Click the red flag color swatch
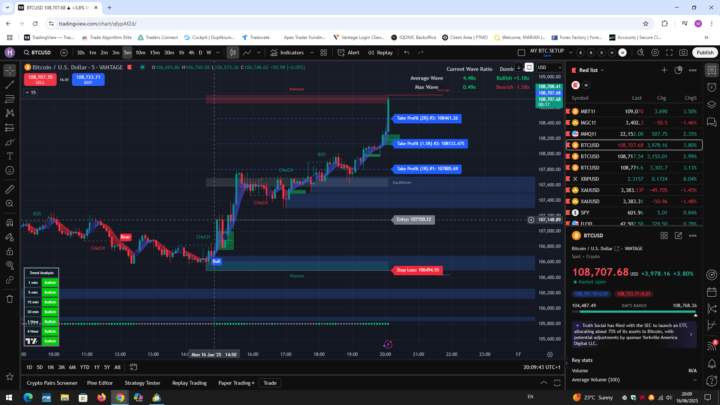Screen dimensions: 720x405 [575, 85]
